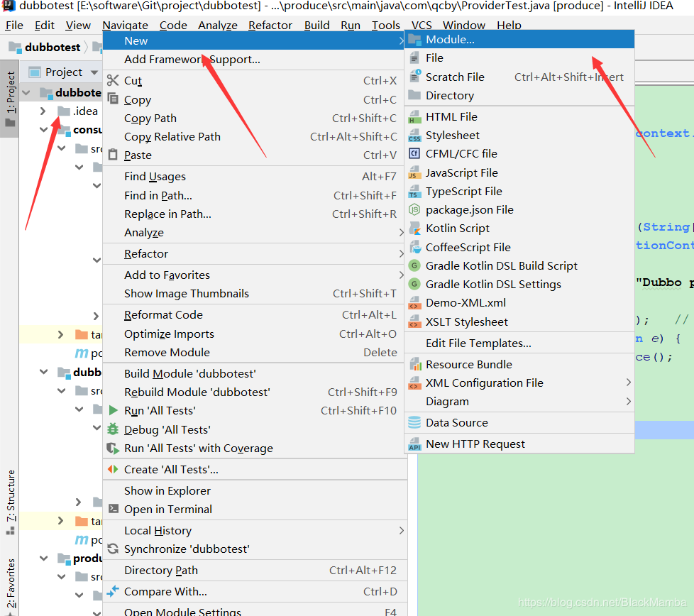Collapse the dubbotest root tree node
The image size is (694, 616).
[x=26, y=92]
